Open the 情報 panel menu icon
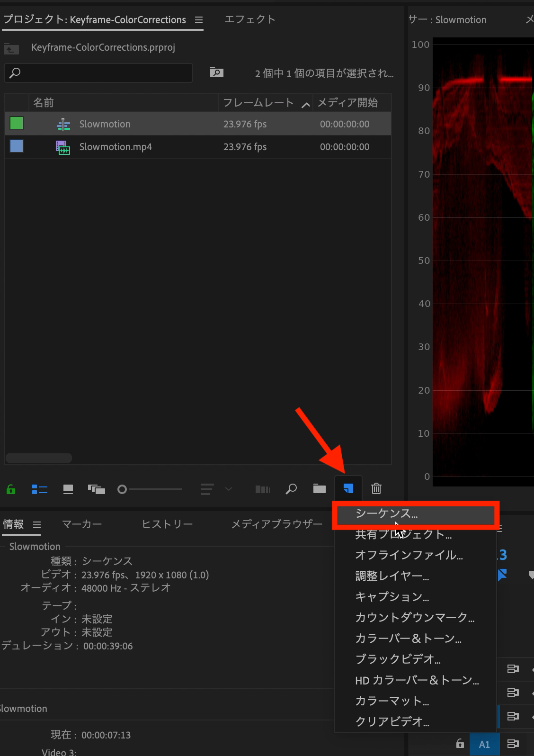This screenshot has width=534, height=756. coord(37,525)
